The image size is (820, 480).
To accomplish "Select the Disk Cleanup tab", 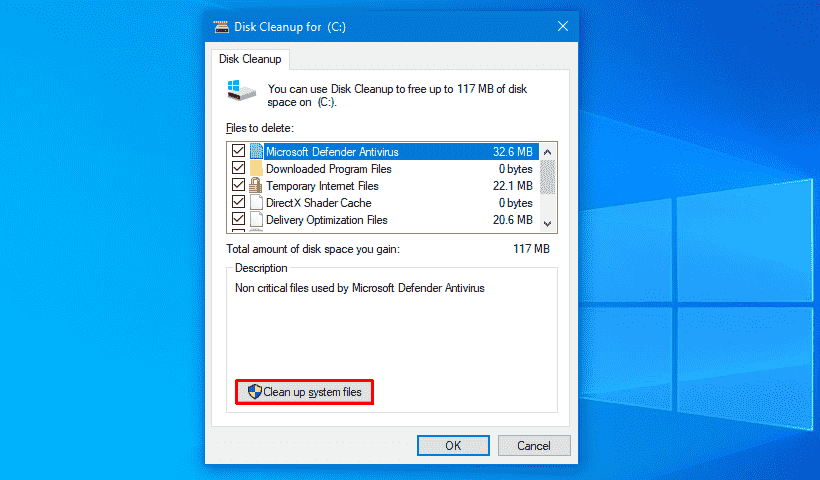I will [250, 59].
